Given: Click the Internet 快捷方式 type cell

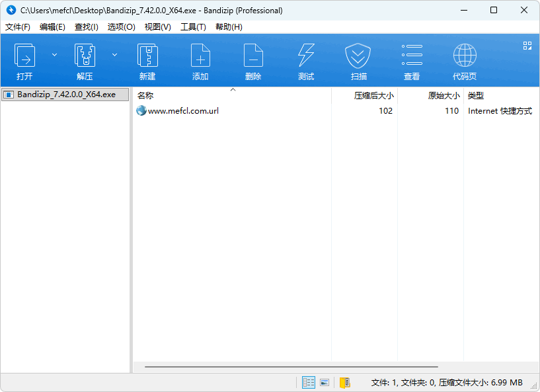Looking at the screenshot, I should [500, 111].
